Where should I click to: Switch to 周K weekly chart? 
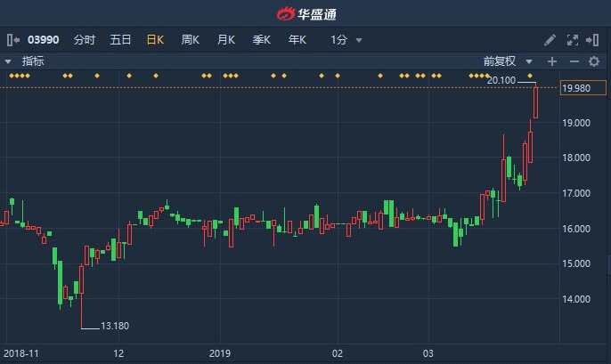coord(191,40)
